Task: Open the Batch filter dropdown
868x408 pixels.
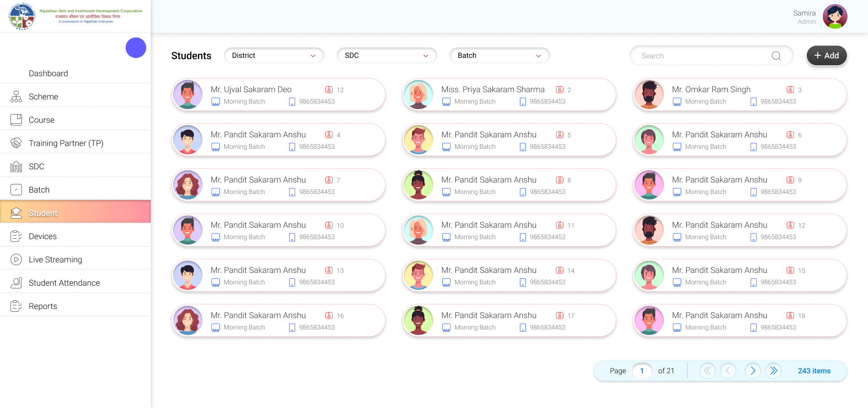Action: (499, 56)
